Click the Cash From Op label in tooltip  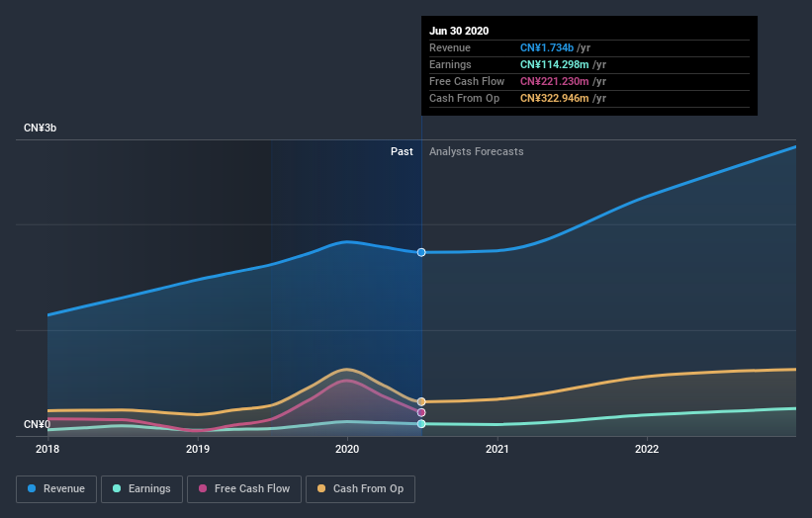coord(465,98)
